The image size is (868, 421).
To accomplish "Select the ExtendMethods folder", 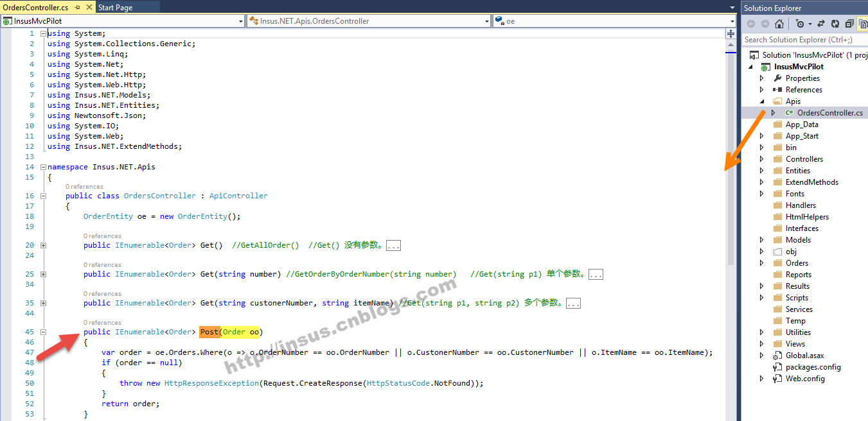I will 812,182.
